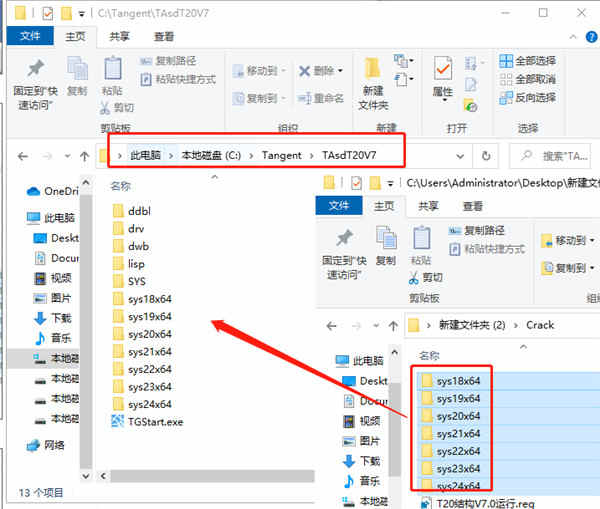
Task: Click the Back arrow in the Tangent window
Action: (x=23, y=156)
